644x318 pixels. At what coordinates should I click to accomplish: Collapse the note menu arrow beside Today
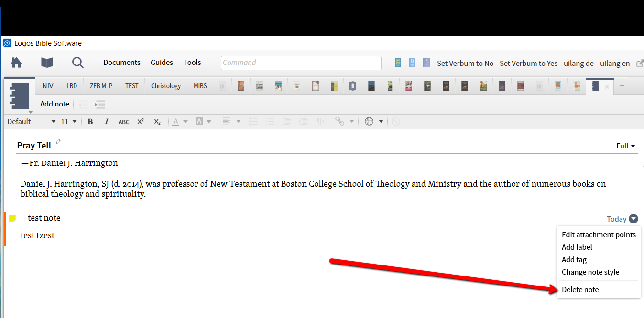pos(633,219)
